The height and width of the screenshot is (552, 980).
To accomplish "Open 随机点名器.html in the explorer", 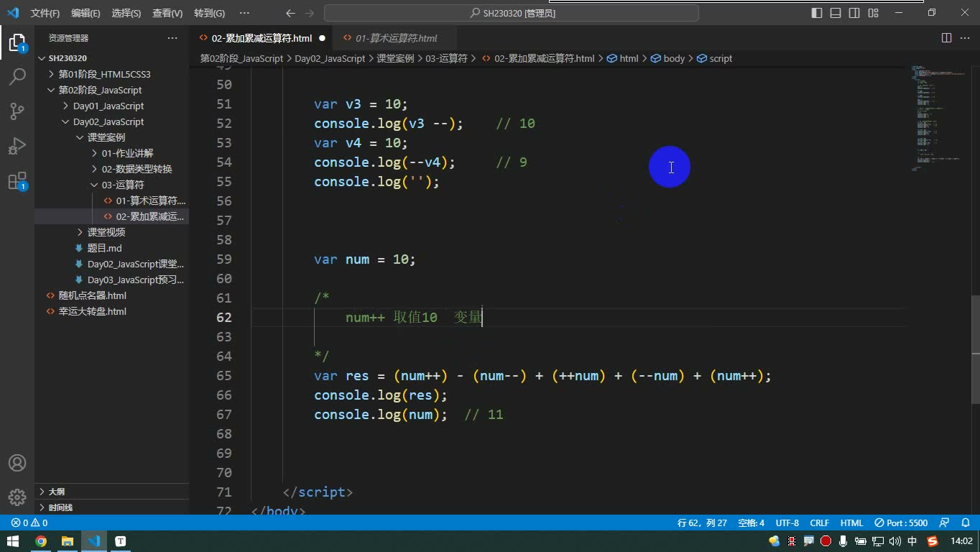I will tap(92, 295).
